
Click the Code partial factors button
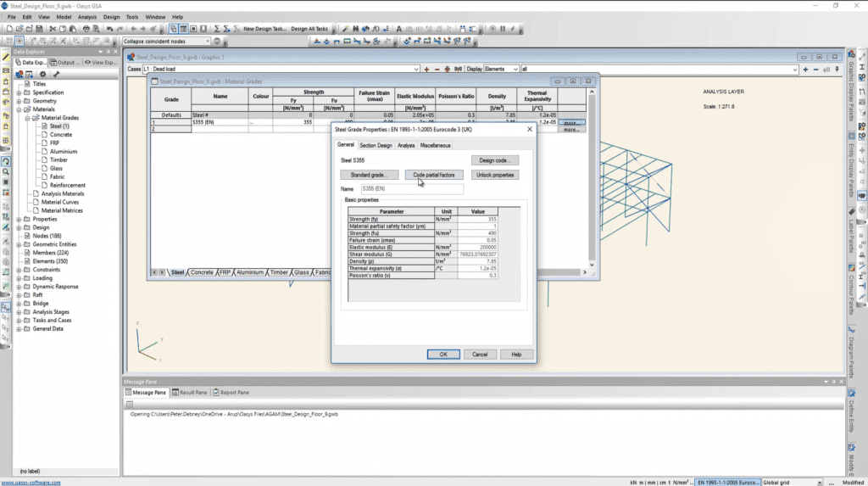coord(434,175)
